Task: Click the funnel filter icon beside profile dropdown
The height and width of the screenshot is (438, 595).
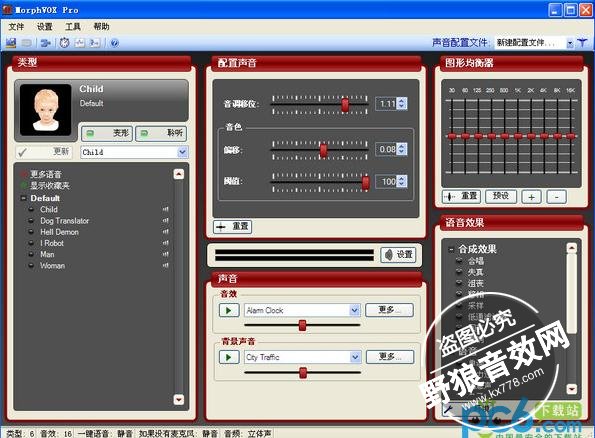Action: click(582, 43)
